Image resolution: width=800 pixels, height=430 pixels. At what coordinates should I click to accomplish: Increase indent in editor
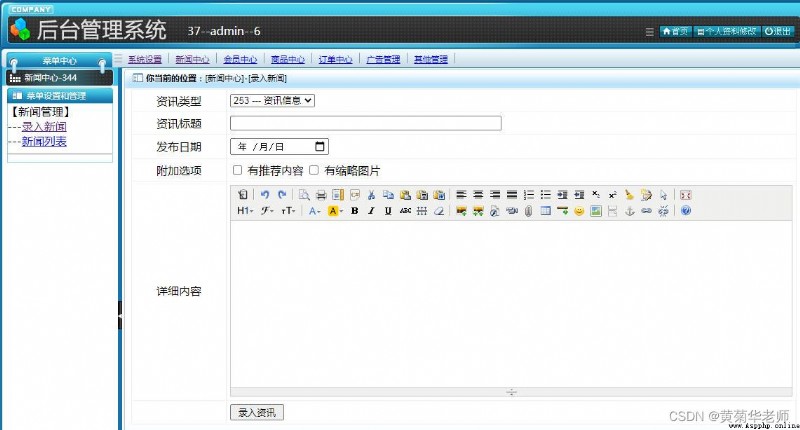[562, 195]
